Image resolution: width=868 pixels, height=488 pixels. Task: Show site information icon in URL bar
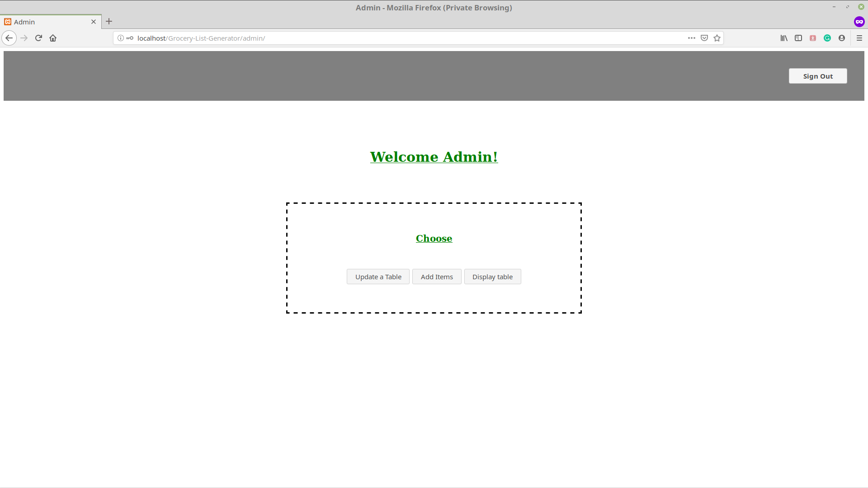pyautogui.click(x=121, y=38)
